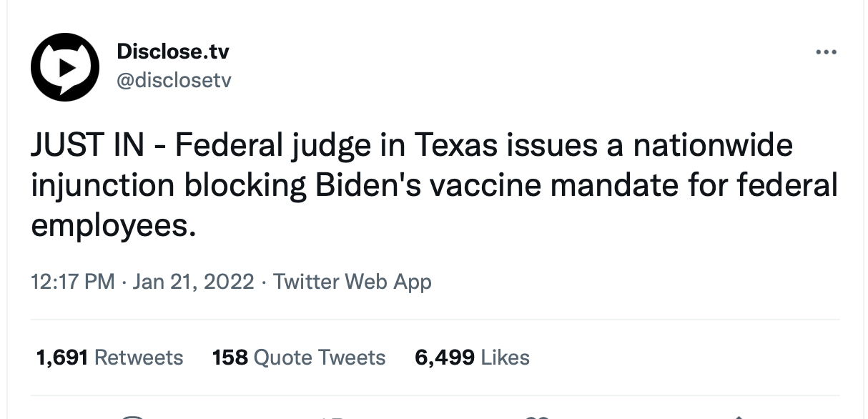The image size is (868, 419).
Task: Open the three-dot more options menu
Action: [825, 52]
